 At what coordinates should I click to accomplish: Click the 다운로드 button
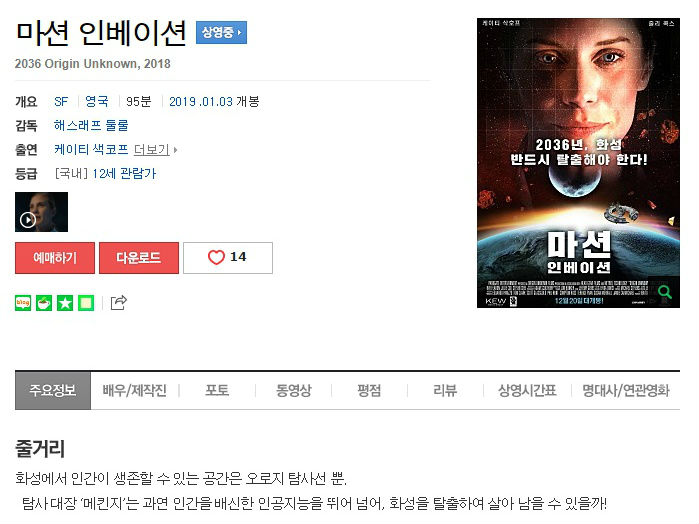pos(139,258)
